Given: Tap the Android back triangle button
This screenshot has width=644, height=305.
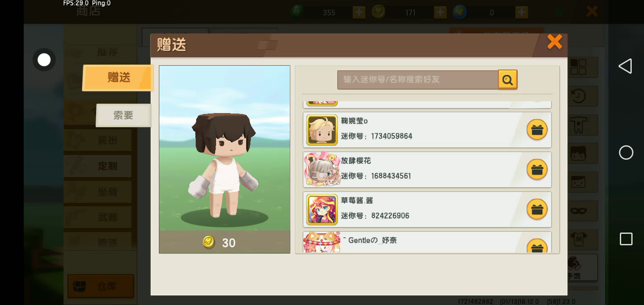Looking at the screenshot, I should coord(625,66).
